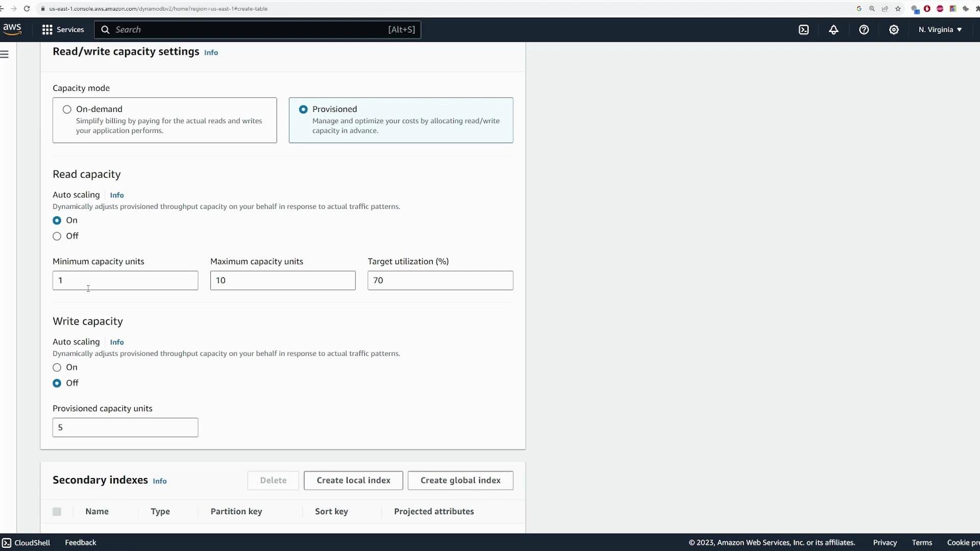This screenshot has width=980, height=551.
Task: Select the Provisioned capacity mode
Action: (303, 109)
